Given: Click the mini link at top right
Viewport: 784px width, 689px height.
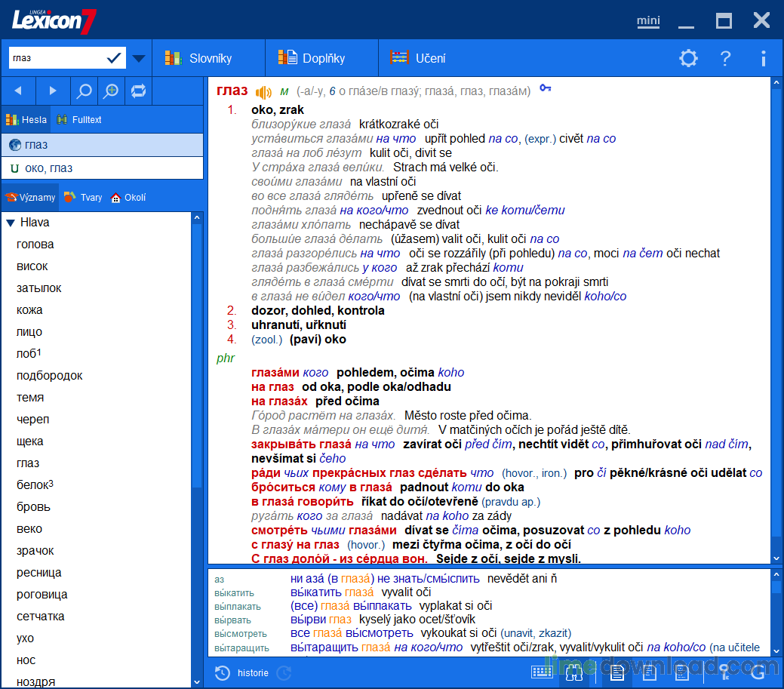Looking at the screenshot, I should pos(648,20).
